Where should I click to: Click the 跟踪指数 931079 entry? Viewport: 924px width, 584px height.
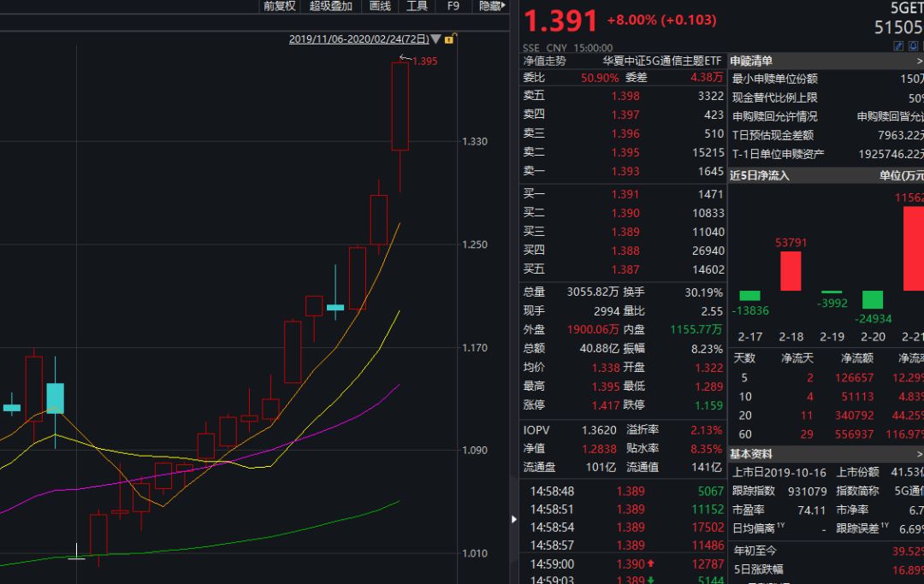tap(779, 491)
